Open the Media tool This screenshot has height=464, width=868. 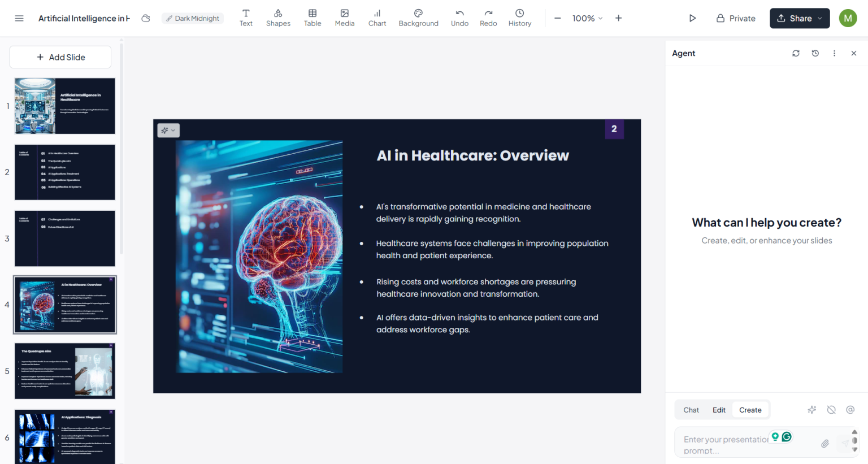coord(345,18)
